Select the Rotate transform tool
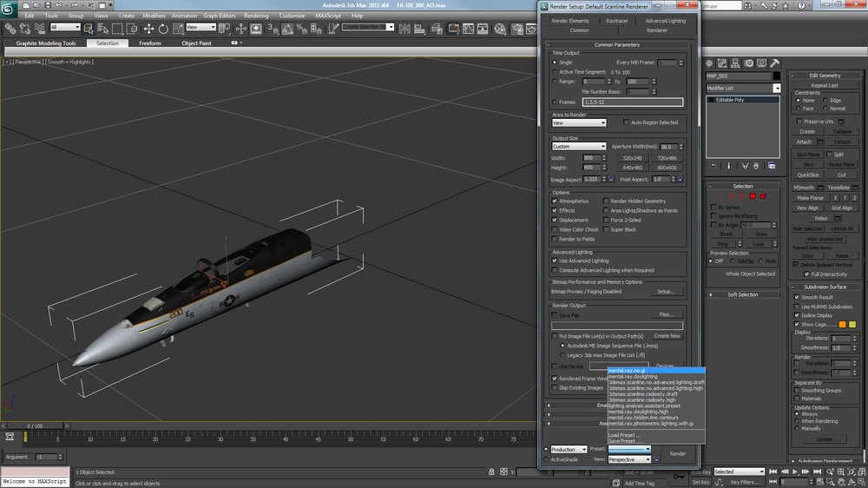 click(162, 28)
